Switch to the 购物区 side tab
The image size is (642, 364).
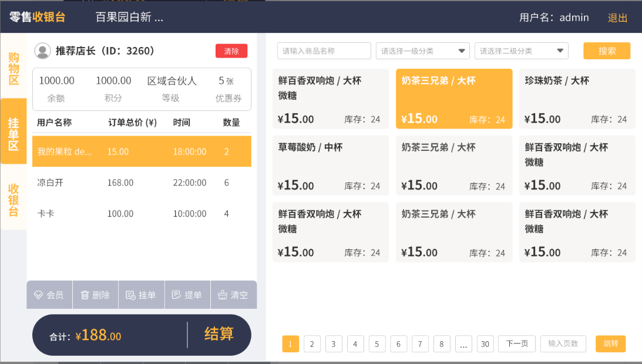pos(14,69)
